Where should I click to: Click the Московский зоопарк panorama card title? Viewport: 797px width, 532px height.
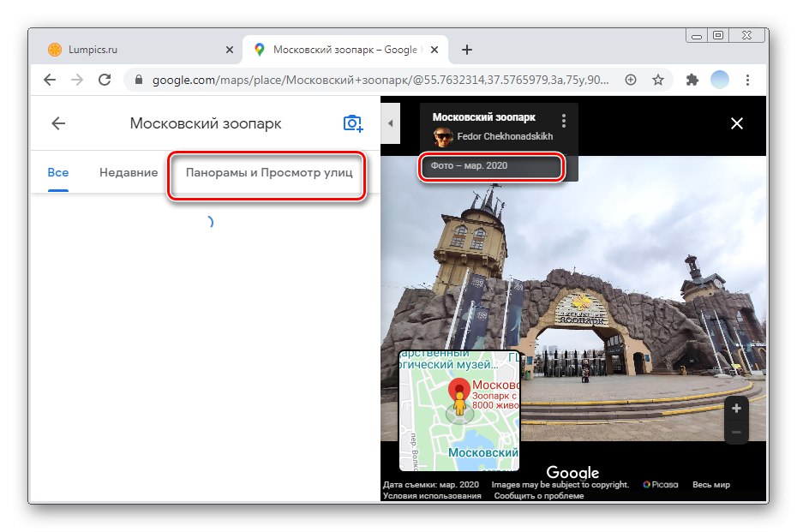(484, 117)
